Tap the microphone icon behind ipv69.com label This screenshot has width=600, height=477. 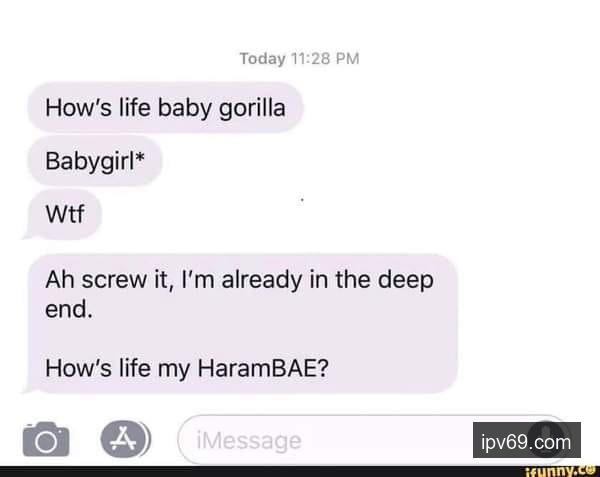point(546,438)
